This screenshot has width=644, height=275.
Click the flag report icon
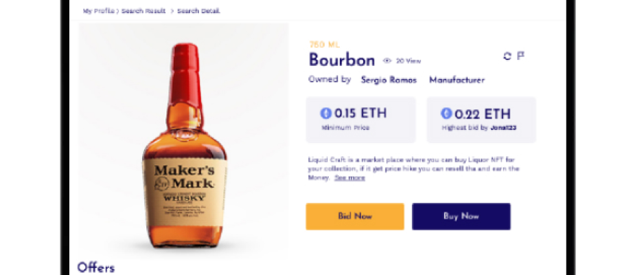click(x=520, y=56)
